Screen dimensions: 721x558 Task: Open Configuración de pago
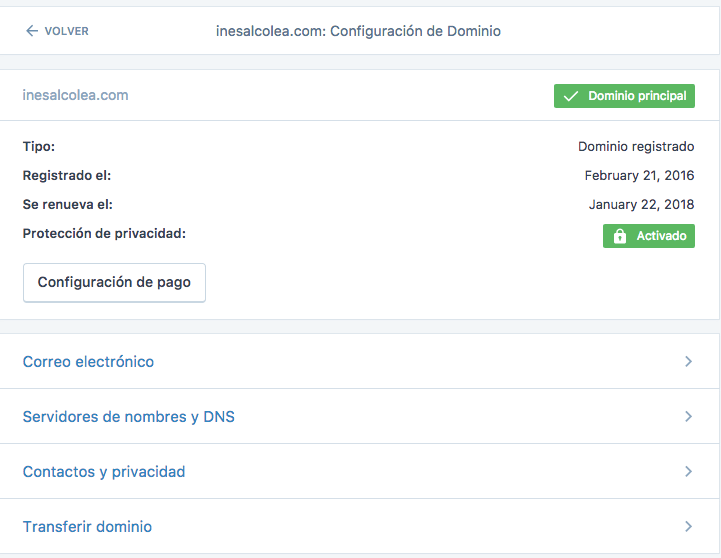[114, 282]
